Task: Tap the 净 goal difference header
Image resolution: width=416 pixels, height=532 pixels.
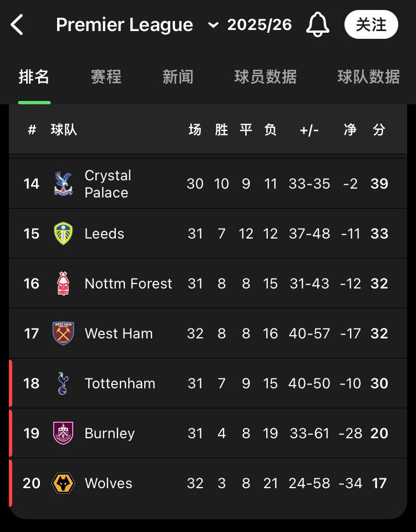Action: [x=350, y=130]
